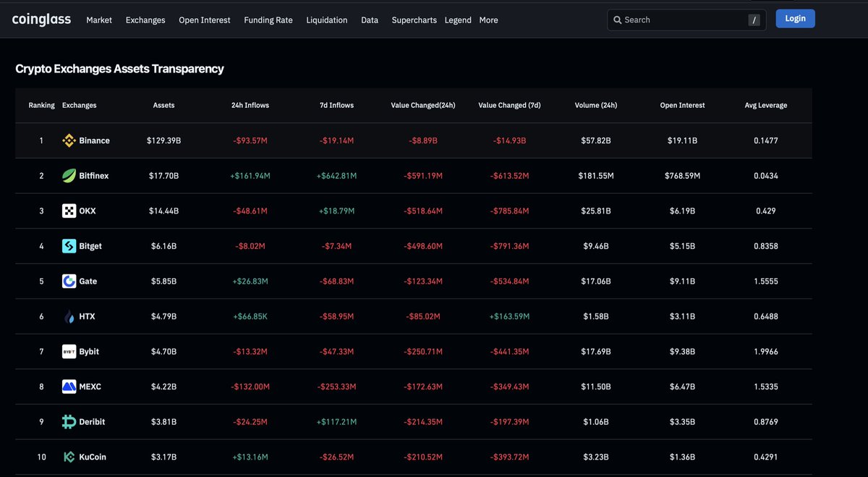Image resolution: width=868 pixels, height=477 pixels.
Task: Click Binance open interest $19.11B
Action: click(x=682, y=141)
